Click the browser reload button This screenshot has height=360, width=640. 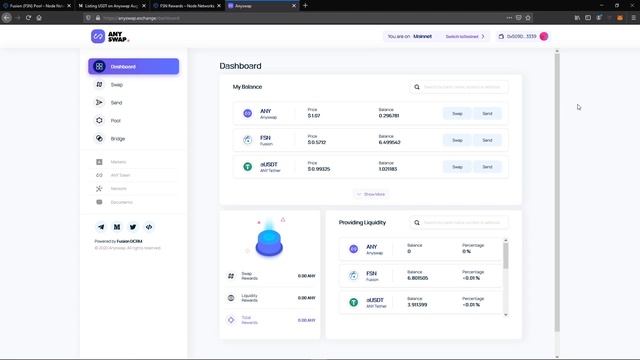coord(28,18)
